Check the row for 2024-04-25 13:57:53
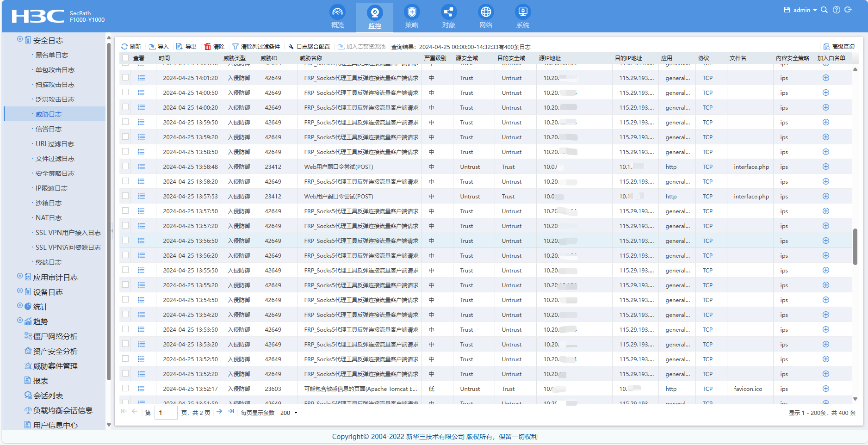Viewport: 868px width, 445px height. point(125,196)
